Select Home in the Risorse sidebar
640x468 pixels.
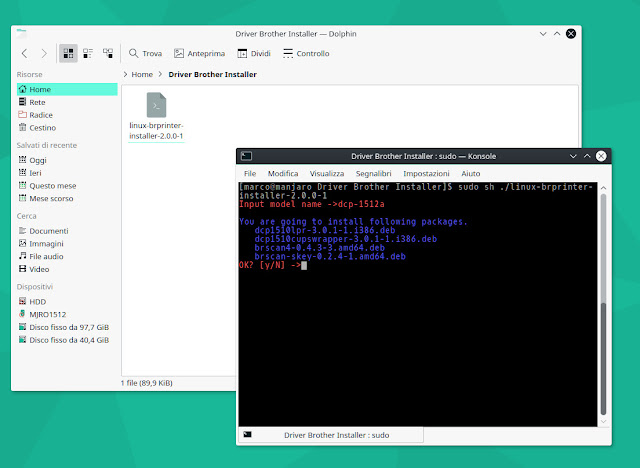click(67, 89)
